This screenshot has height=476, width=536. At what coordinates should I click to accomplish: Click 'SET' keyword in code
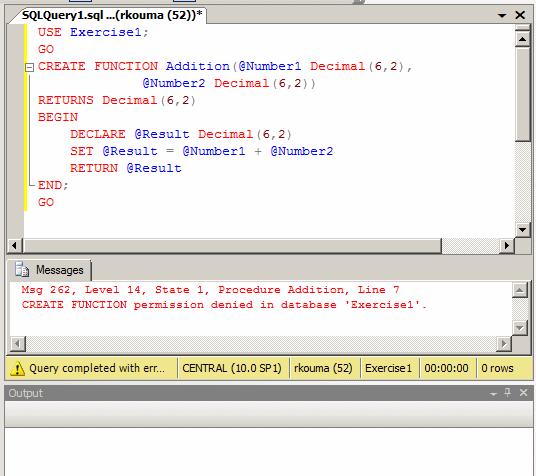pyautogui.click(x=82, y=151)
